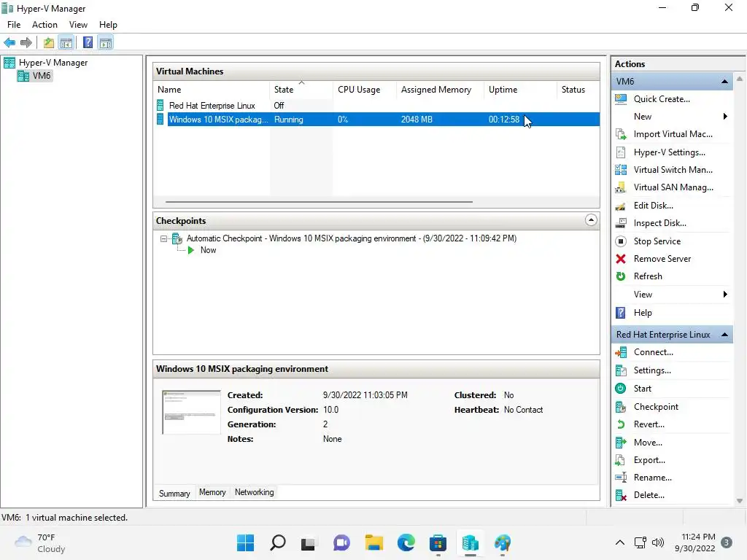Switch to the Memory tab
Screen dimensions: 747x560
tap(212, 492)
